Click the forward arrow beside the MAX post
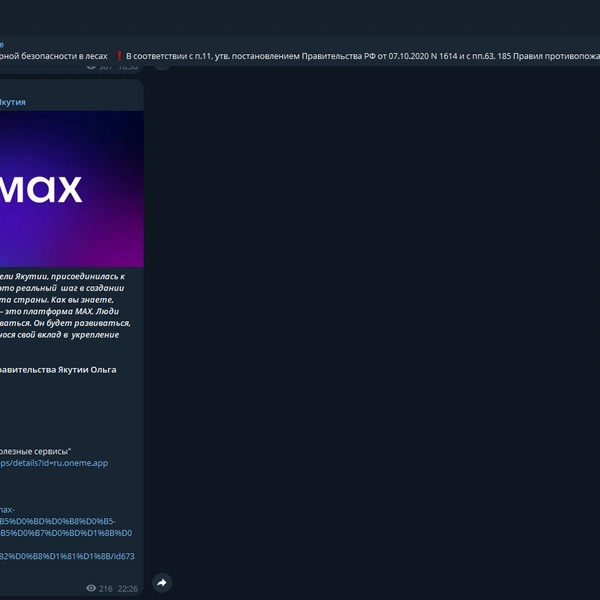Viewport: 600px width, 600px height. pos(162,583)
